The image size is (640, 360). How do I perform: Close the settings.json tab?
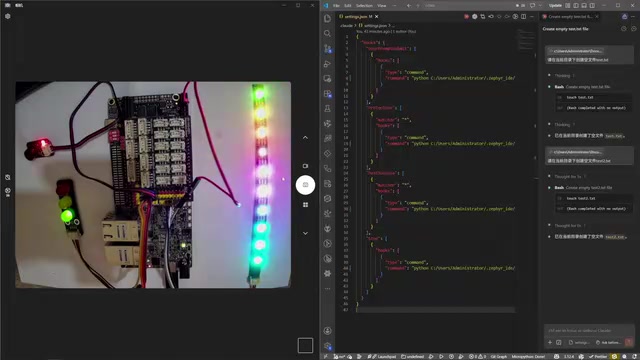coord(376,17)
